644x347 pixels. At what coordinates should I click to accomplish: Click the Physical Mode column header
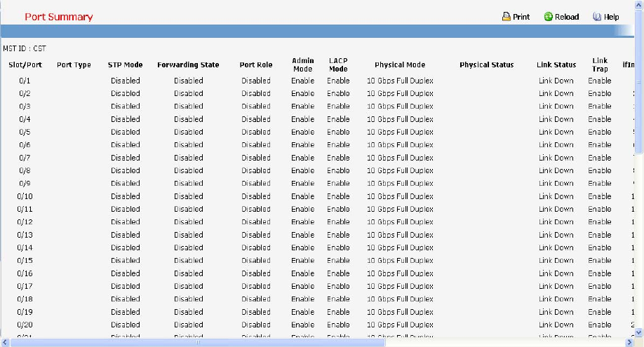(x=400, y=65)
